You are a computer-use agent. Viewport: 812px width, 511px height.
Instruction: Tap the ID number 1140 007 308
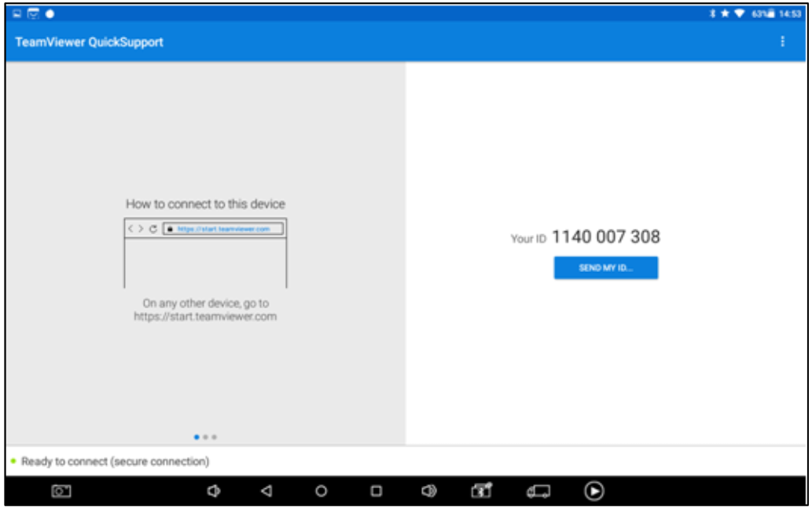[x=606, y=237]
